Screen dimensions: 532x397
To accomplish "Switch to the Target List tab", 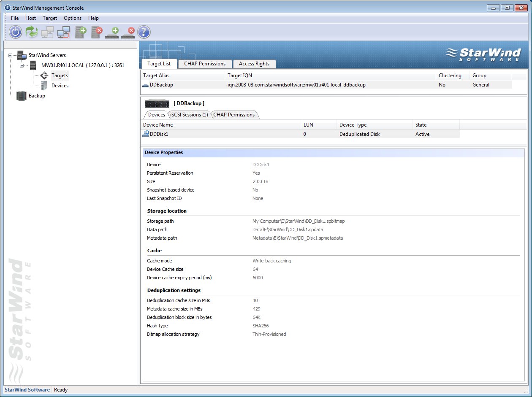I will click(159, 64).
